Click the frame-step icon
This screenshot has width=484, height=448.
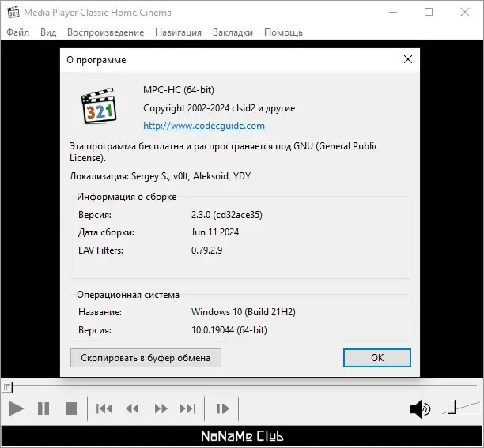click(222, 408)
